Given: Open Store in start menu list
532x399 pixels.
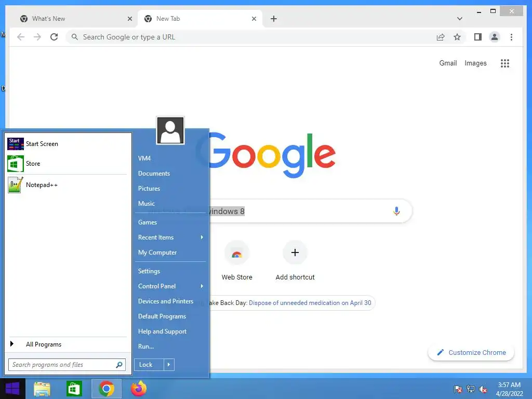Looking at the screenshot, I should coord(67,164).
